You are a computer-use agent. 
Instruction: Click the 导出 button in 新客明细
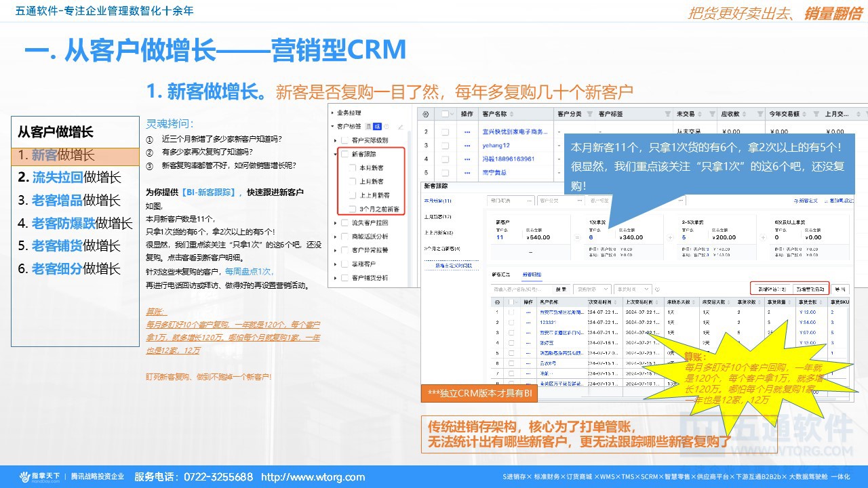[x=840, y=289]
